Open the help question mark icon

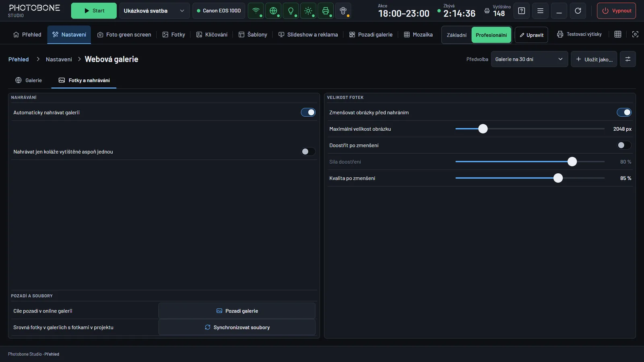pyautogui.click(x=522, y=11)
